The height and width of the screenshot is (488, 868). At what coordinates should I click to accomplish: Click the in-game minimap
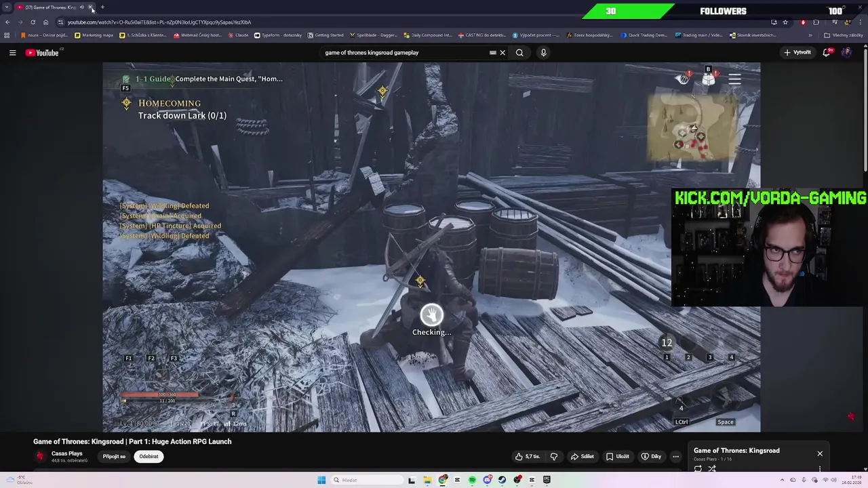tap(692, 127)
